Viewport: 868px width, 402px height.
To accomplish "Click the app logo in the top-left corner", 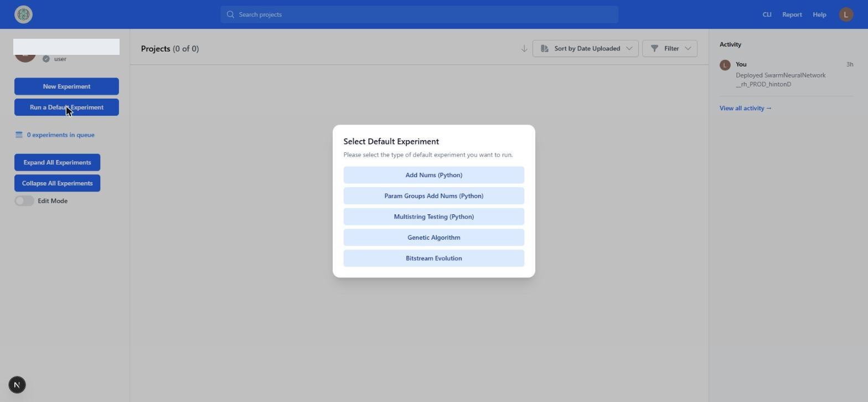I will coord(23,14).
